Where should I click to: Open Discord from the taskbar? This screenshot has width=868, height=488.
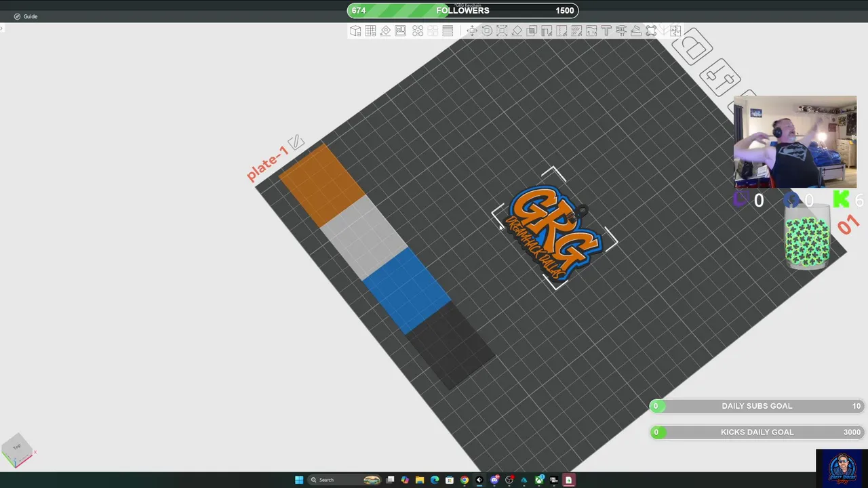point(494,480)
